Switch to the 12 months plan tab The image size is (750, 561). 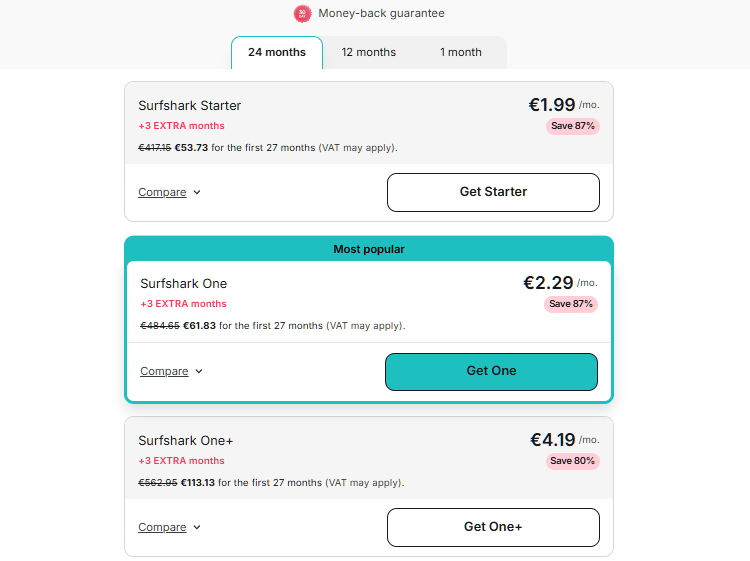[368, 53]
